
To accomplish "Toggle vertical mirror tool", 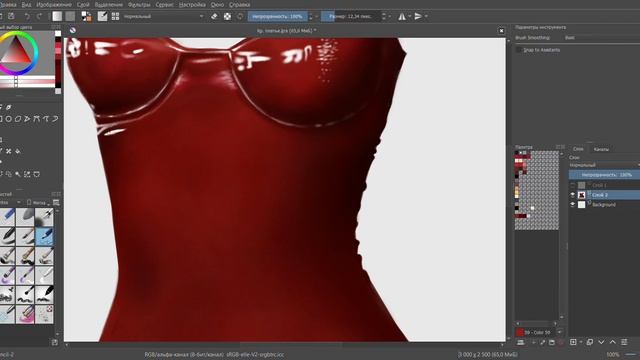I will point(418,16).
